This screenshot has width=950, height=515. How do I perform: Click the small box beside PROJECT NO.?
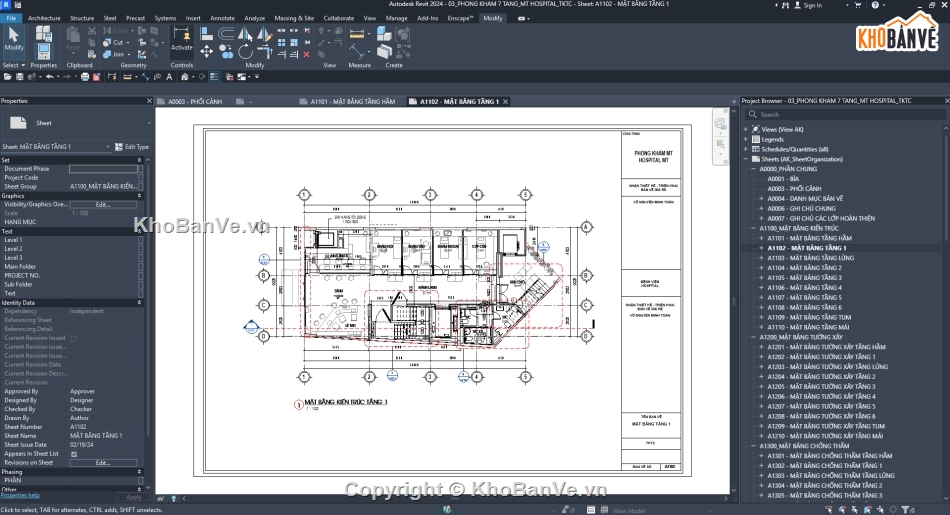(141, 276)
